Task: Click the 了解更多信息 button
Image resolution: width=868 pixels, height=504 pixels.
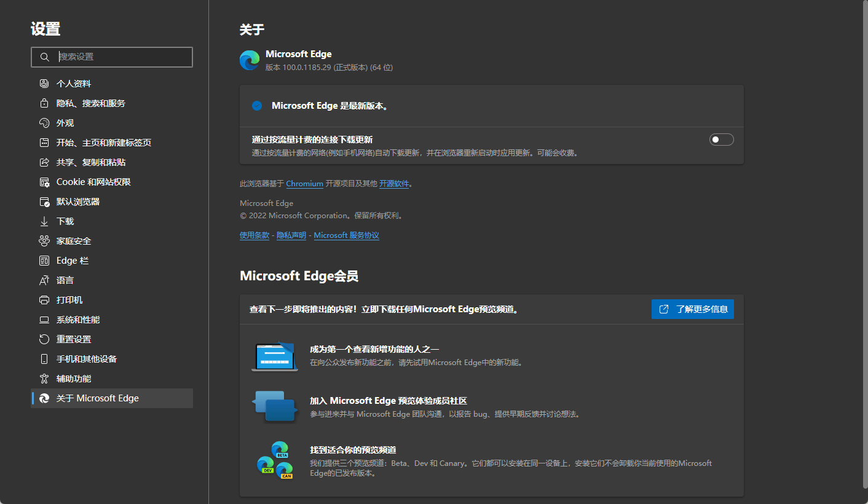Action: point(692,309)
